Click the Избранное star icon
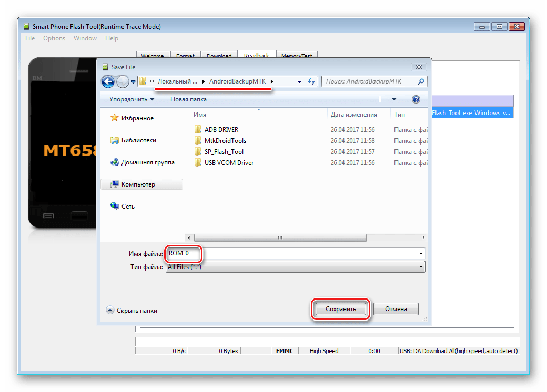Image resolution: width=547 pixels, height=392 pixels. pos(114,118)
